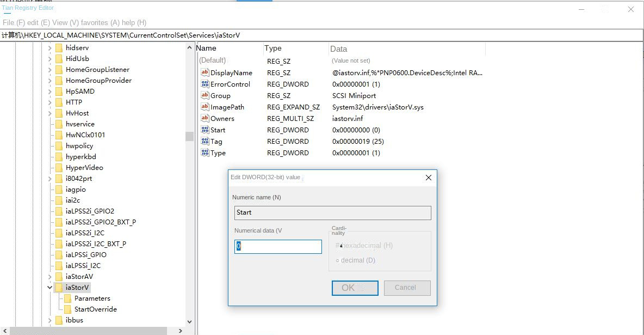Click the Tag DWORD value icon
644x335 pixels.
click(205, 141)
